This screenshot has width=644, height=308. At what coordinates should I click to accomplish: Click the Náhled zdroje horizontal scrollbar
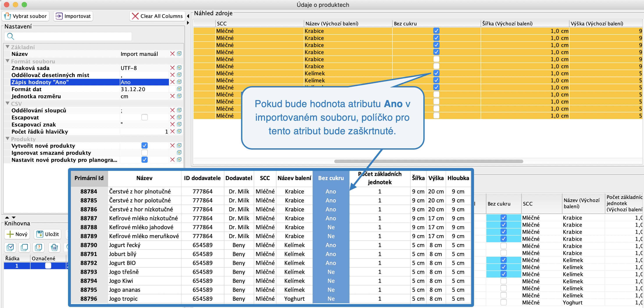[x=429, y=161]
